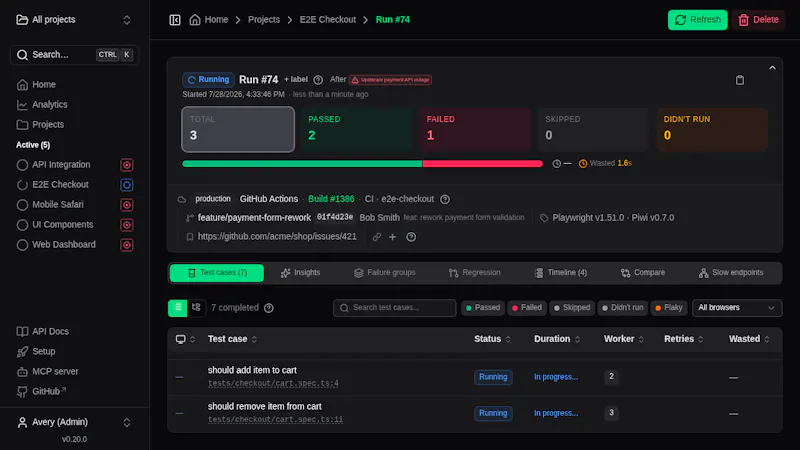
Task: Toggle the Didn't run filter chip
Action: [622, 308]
